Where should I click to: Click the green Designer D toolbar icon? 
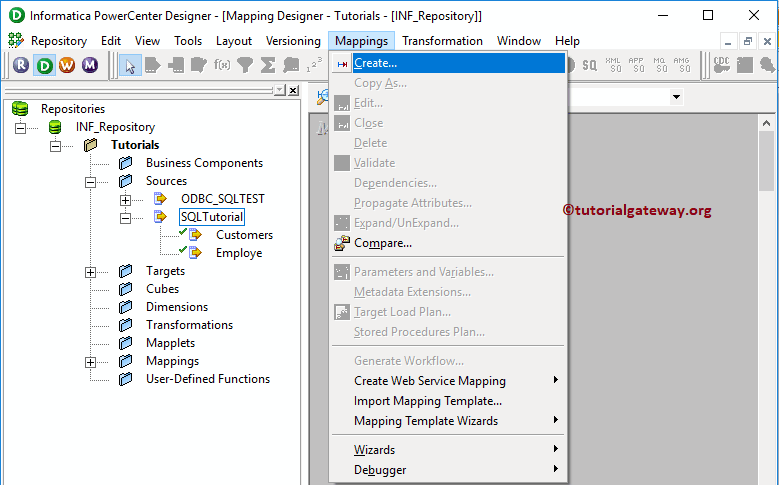[44, 65]
